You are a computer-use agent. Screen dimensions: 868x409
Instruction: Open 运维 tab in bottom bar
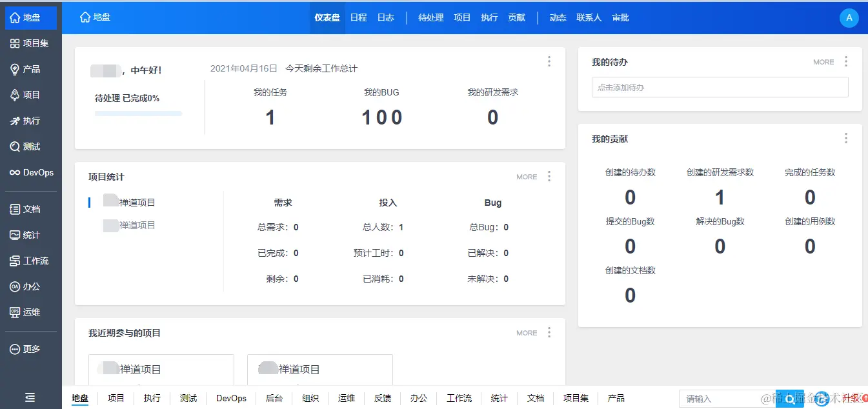(x=347, y=398)
